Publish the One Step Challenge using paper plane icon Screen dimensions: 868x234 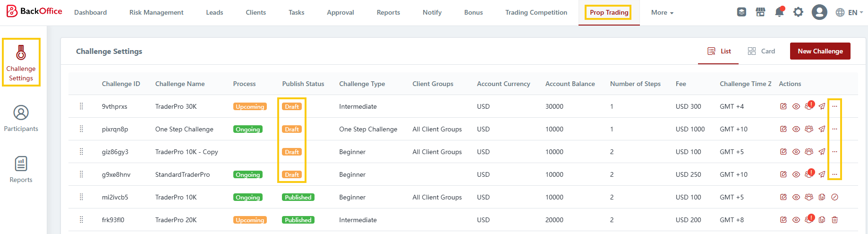[x=822, y=129]
